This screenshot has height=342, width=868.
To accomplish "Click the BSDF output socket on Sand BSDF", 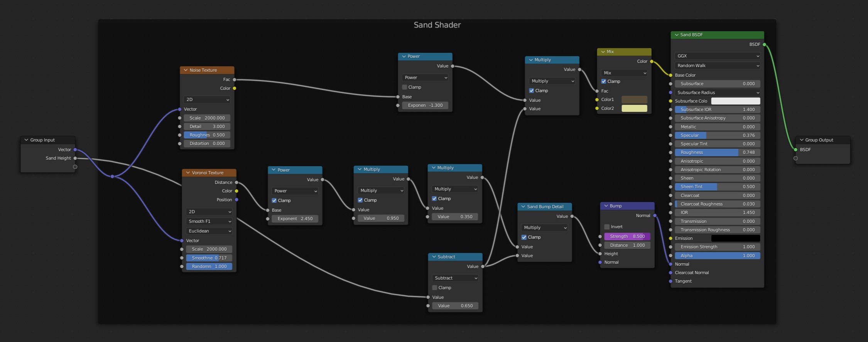I will [764, 45].
